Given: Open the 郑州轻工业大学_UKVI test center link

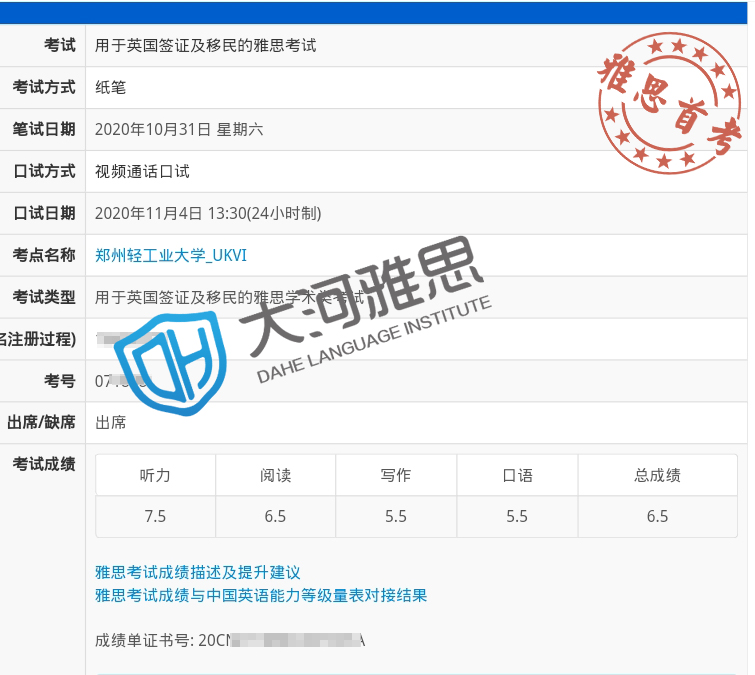Looking at the screenshot, I should pyautogui.click(x=171, y=255).
